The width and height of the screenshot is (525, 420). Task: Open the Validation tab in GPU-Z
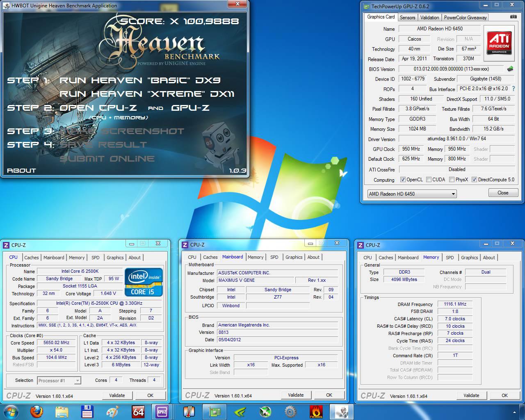click(429, 17)
